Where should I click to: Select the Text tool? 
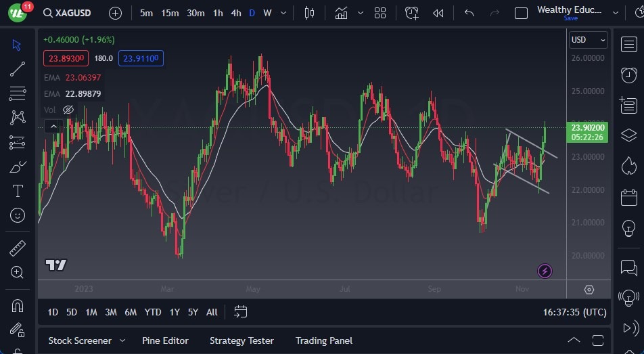18,191
